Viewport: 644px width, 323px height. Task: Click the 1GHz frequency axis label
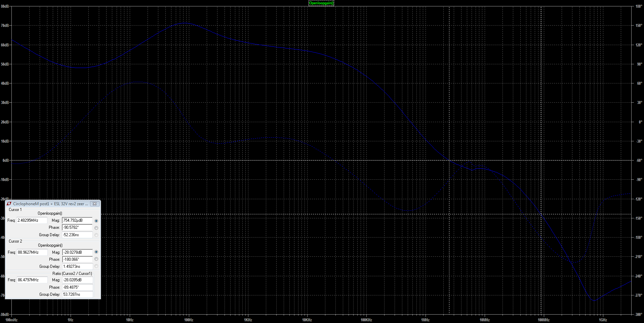coord(603,320)
